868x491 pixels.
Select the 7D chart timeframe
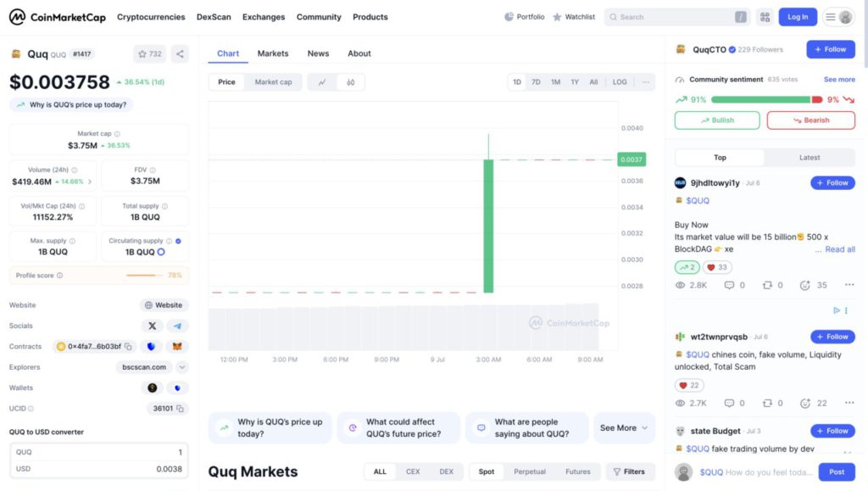coord(536,82)
